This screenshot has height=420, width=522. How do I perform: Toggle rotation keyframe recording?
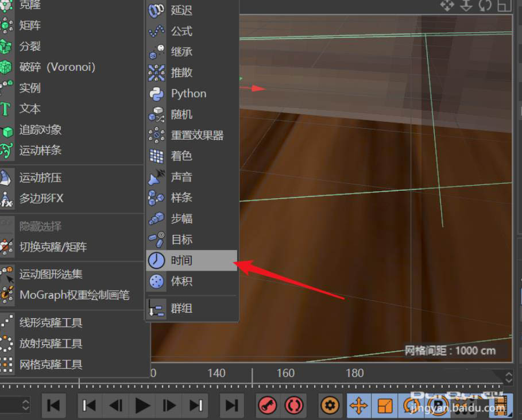click(410, 406)
